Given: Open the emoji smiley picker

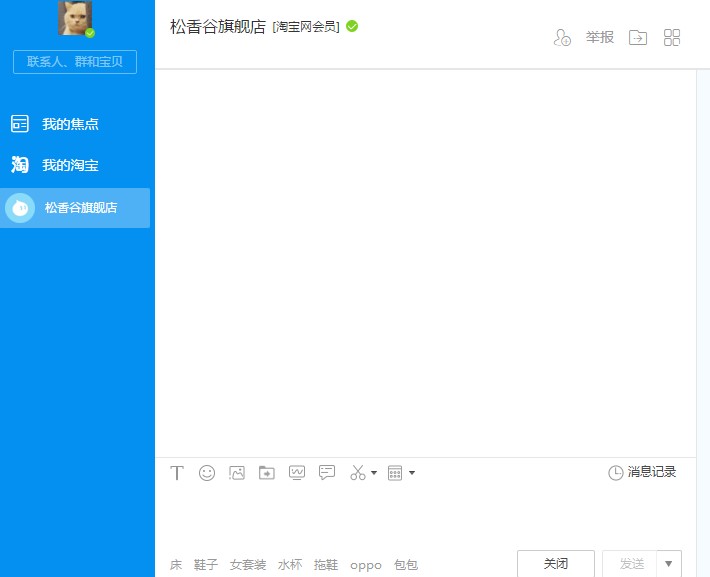Looking at the screenshot, I should pos(207,473).
